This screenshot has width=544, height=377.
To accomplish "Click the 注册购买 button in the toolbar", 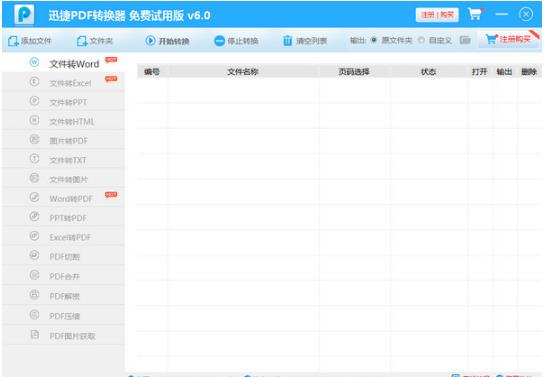I will point(509,39).
